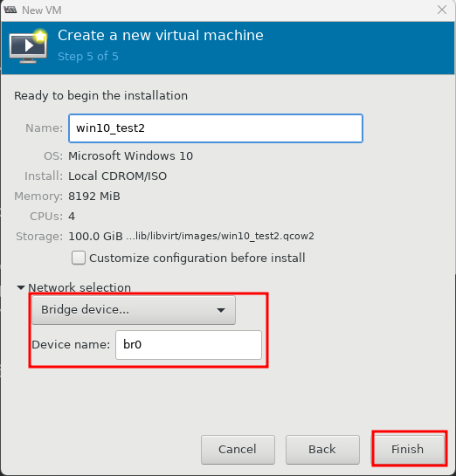The width and height of the screenshot is (456, 476).
Task: Cancel the new VM wizard
Action: [x=238, y=450]
